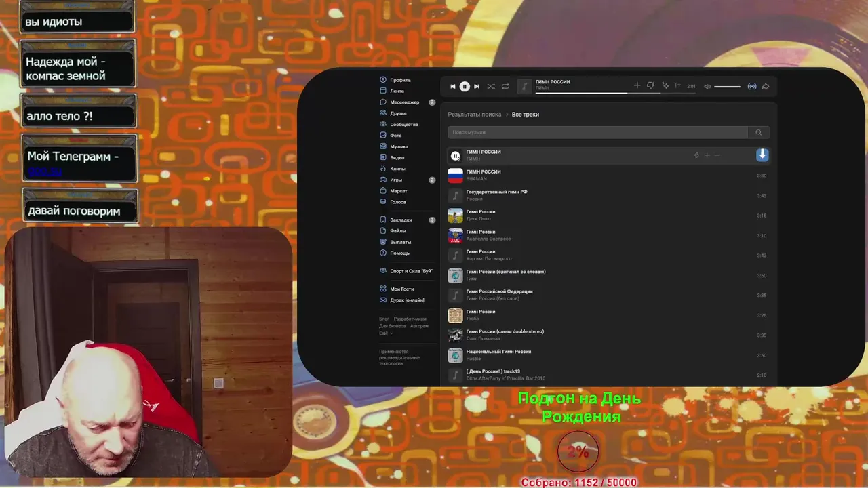Image resolution: width=868 pixels, height=488 pixels.
Task: Toggle repeat mode in player
Action: [505, 86]
